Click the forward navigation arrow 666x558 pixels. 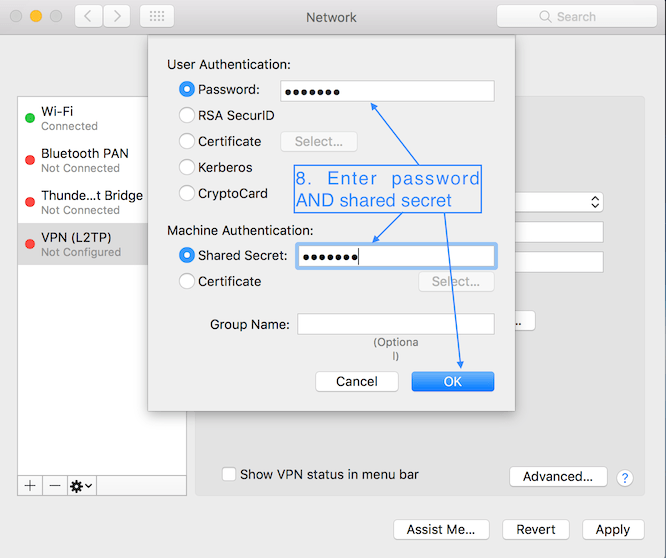pyautogui.click(x=117, y=16)
